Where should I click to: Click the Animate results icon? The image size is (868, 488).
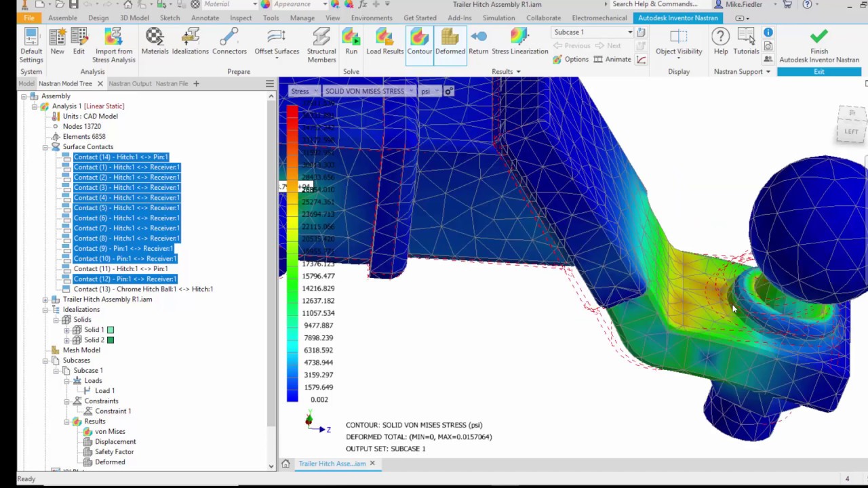618,59
